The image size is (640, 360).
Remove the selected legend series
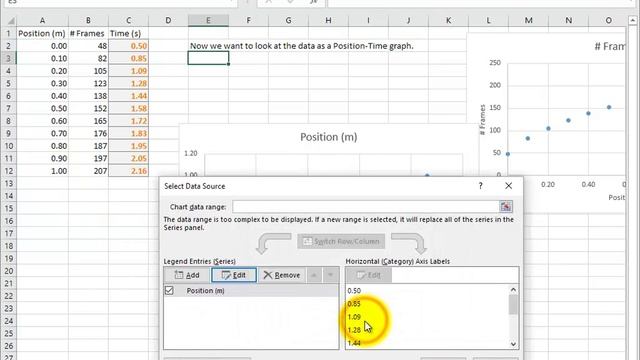(282, 275)
